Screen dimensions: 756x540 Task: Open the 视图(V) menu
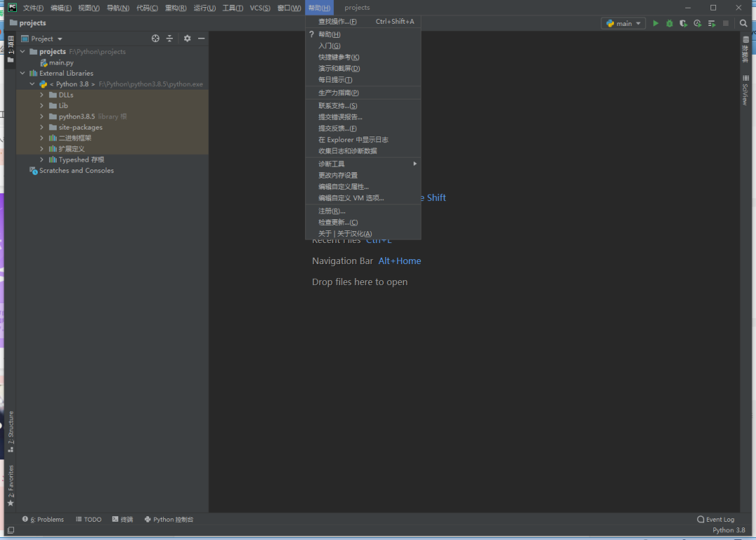(89, 8)
